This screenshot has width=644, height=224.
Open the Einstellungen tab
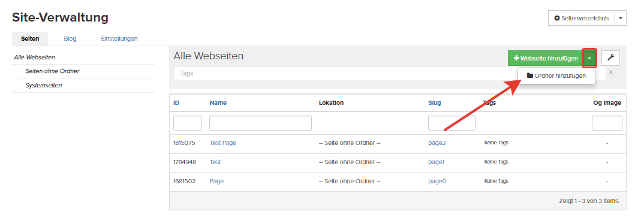tap(119, 38)
